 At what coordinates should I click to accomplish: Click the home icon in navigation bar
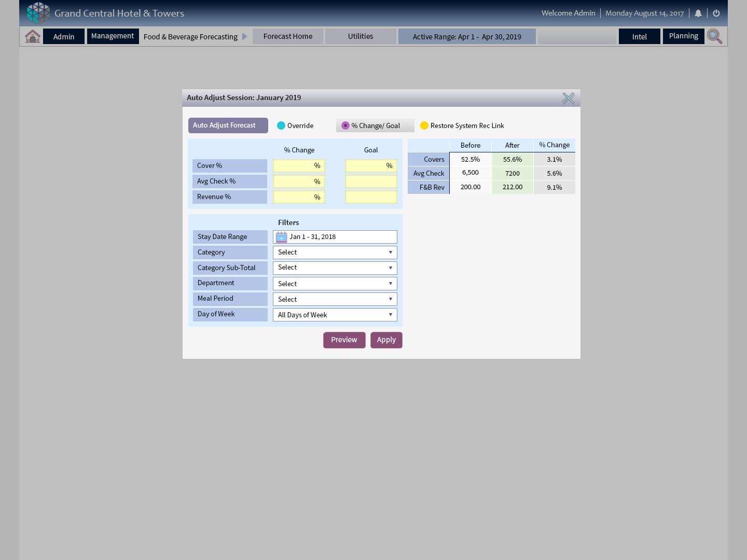point(33,36)
